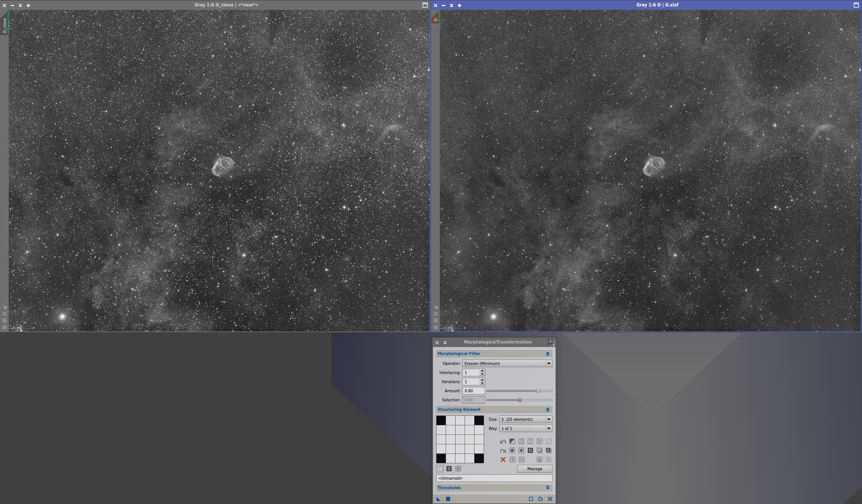Viewport: 862px width, 504px height.
Task: Click the diamond structure icon
Action: tap(521, 450)
